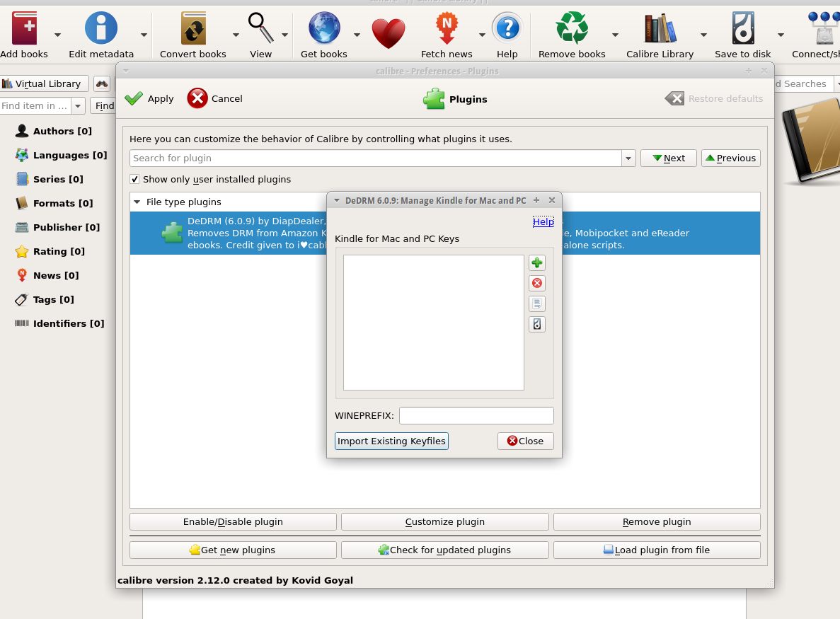Viewport: 840px width, 619px height.
Task: Open Add books dropdown arrow
Action: 57,35
